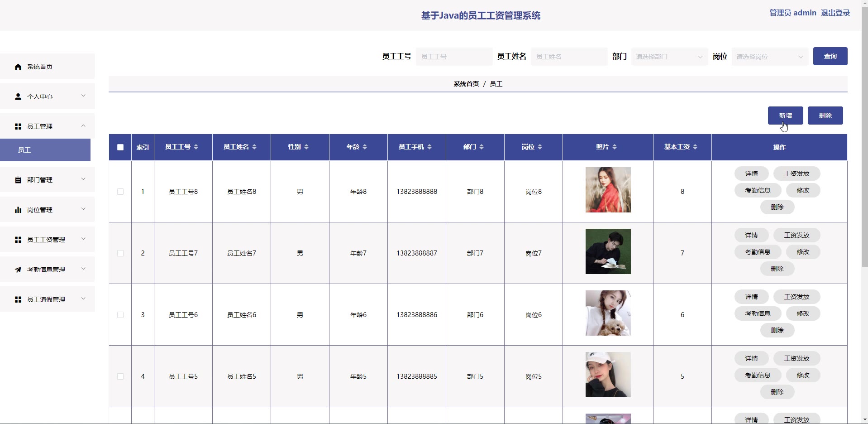Screen dimensions: 868x424
Task: Click the sort arrows on 基本工资 column
Action: click(695, 147)
